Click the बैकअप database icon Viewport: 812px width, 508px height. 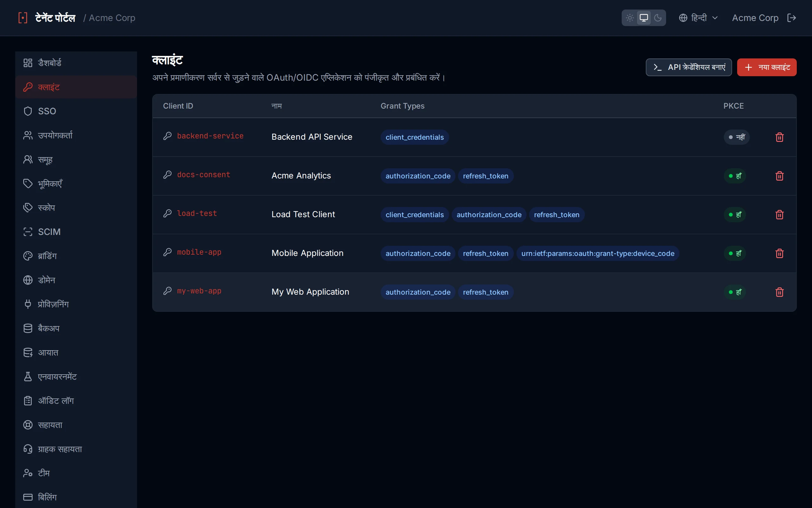[x=28, y=328]
